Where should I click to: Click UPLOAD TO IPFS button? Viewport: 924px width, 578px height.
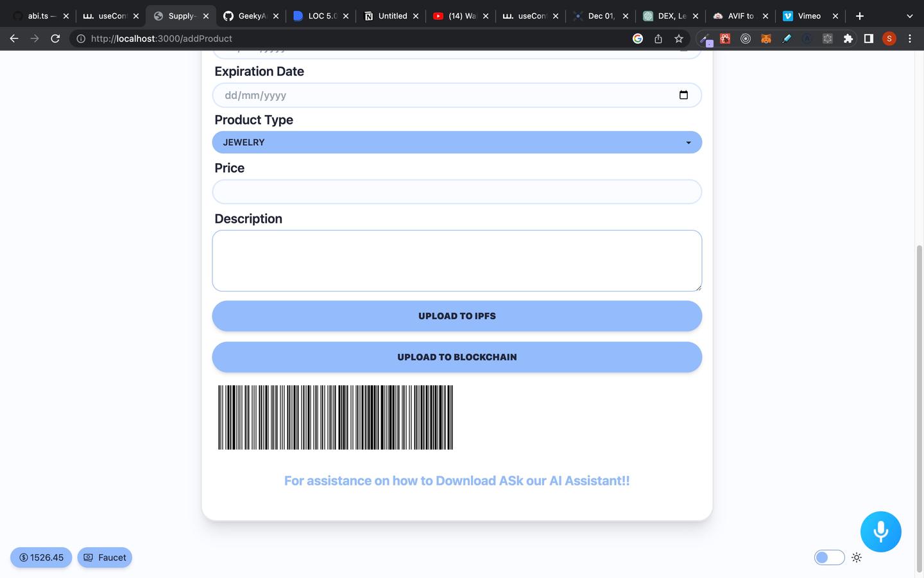pyautogui.click(x=457, y=316)
